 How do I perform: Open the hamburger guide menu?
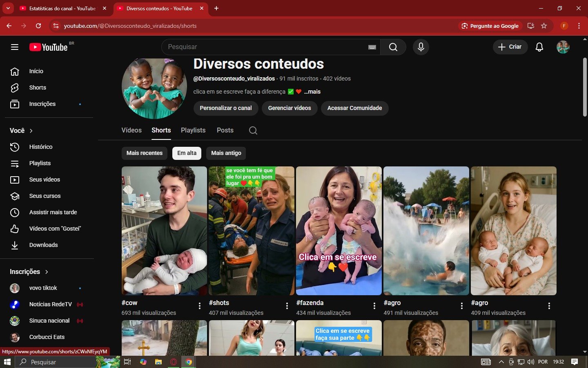click(x=15, y=47)
